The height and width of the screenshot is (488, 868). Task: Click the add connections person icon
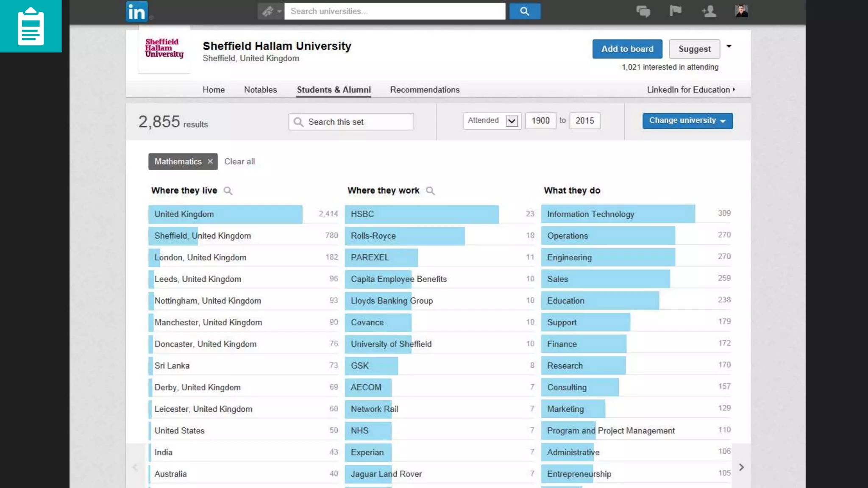(x=709, y=11)
